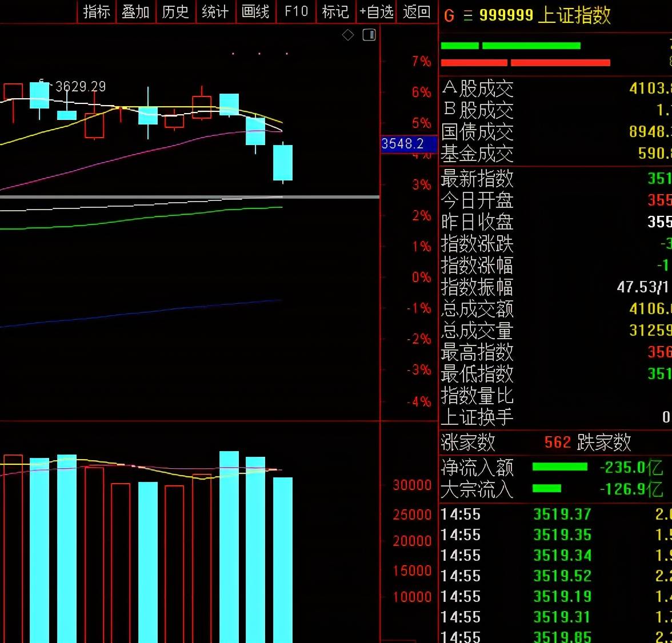Open the 统计 statistics tool
This screenshot has height=643, width=672.
point(215,11)
